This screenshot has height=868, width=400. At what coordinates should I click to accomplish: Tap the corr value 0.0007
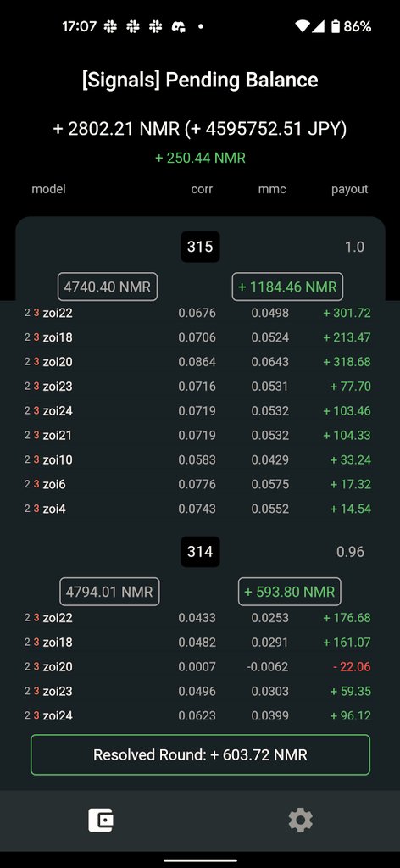pos(197,666)
